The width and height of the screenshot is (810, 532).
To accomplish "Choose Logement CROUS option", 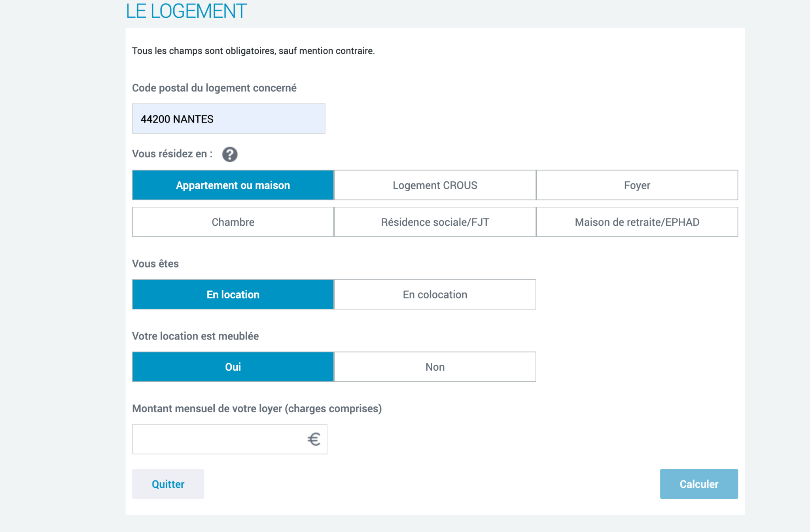I will (x=435, y=185).
